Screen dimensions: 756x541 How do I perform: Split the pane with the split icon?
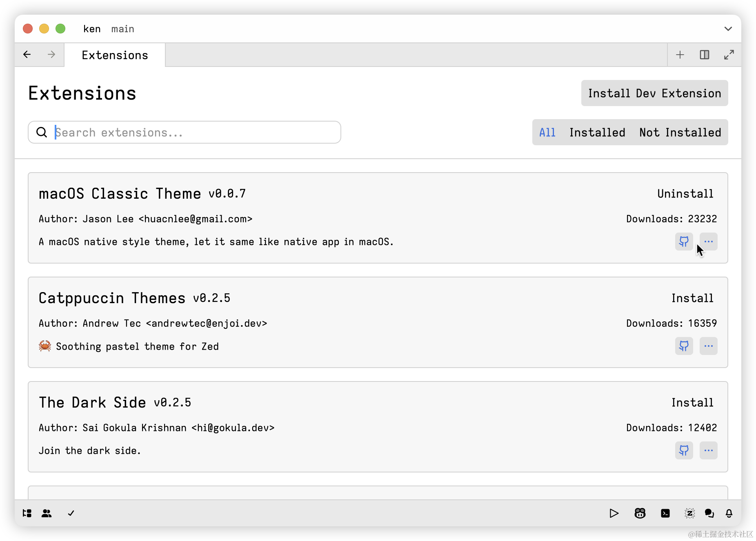pyautogui.click(x=705, y=55)
